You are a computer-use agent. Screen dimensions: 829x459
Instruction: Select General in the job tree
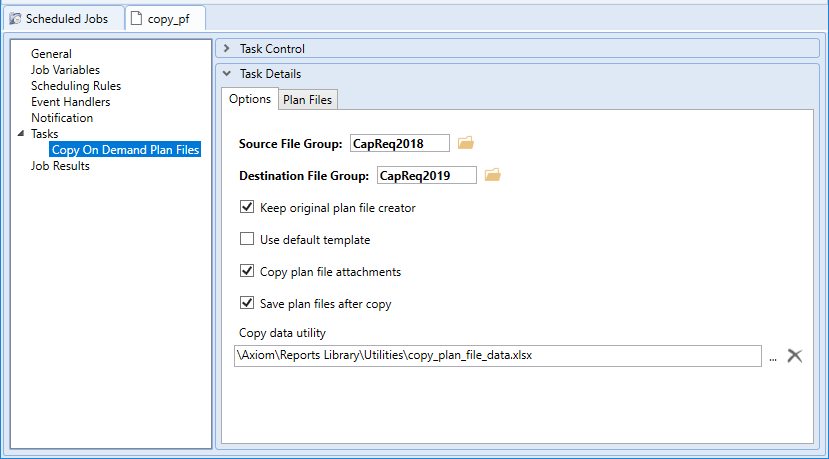coord(51,54)
